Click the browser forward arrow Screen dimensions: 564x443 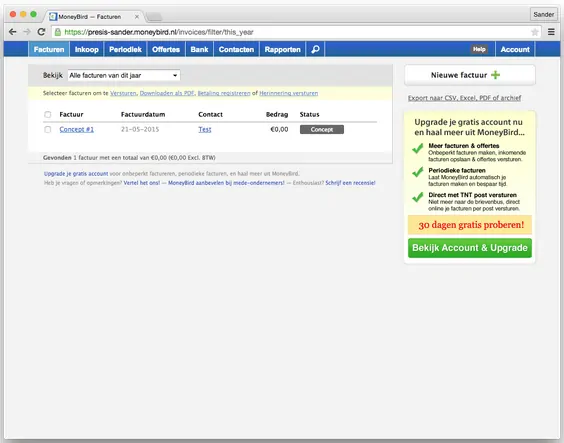coord(27,32)
